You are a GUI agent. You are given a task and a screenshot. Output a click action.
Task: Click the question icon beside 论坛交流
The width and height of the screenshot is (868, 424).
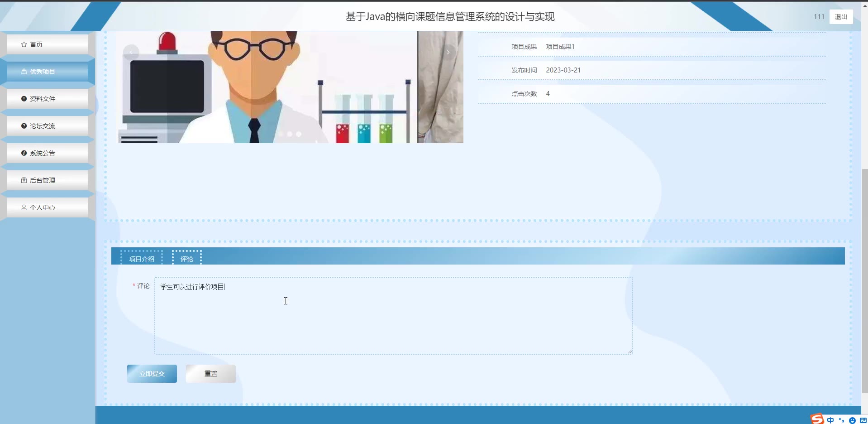tap(24, 126)
